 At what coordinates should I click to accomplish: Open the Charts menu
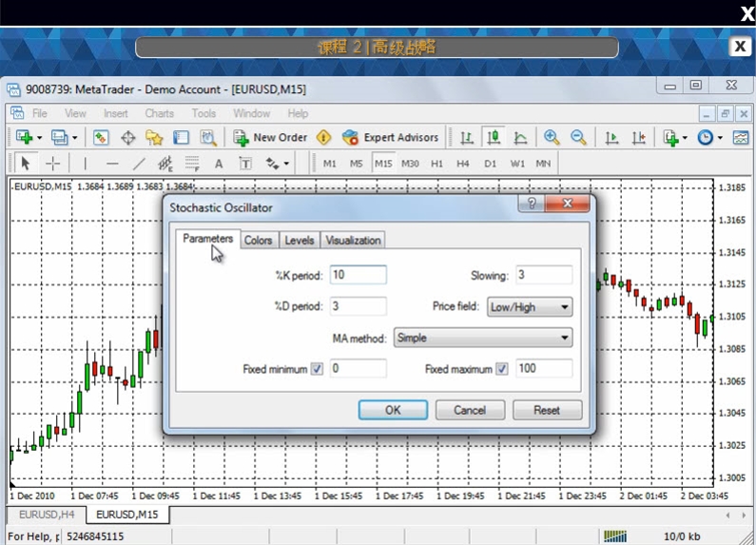pos(160,113)
